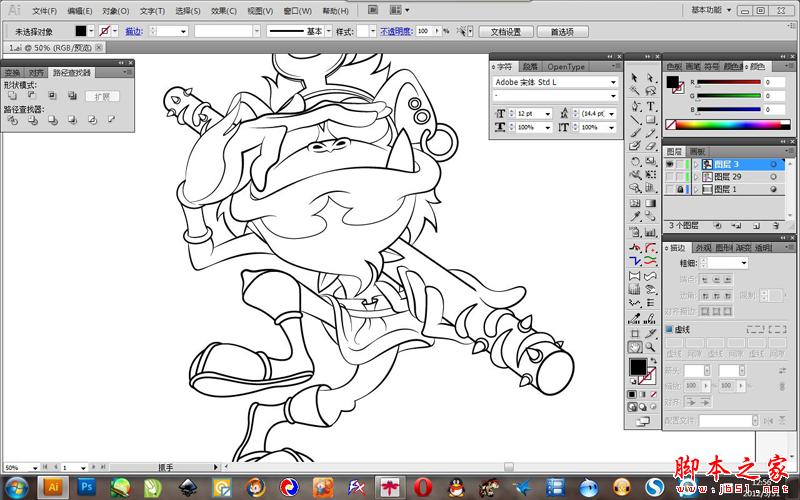This screenshot has height=500, width=800.
Task: Select the Zoom magnifier tool
Action: point(651,347)
